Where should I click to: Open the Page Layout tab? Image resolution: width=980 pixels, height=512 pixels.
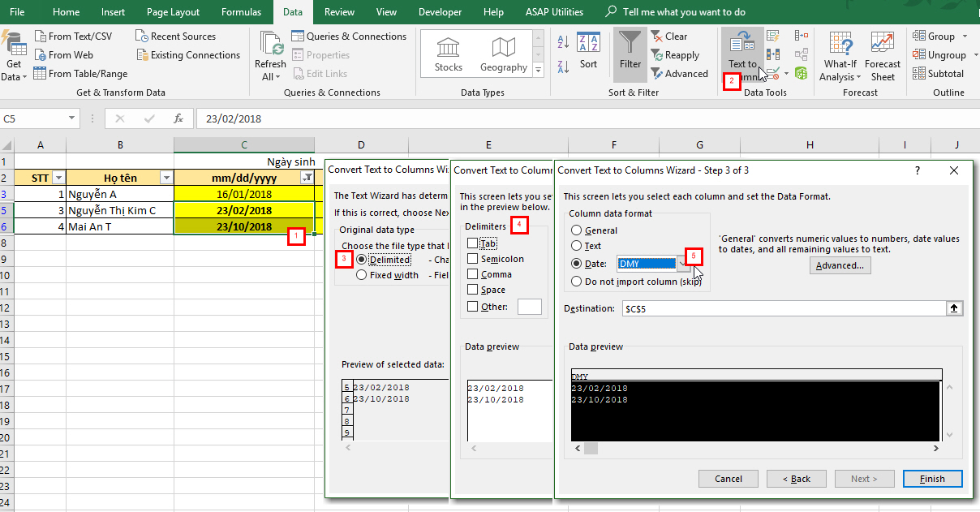coord(173,12)
